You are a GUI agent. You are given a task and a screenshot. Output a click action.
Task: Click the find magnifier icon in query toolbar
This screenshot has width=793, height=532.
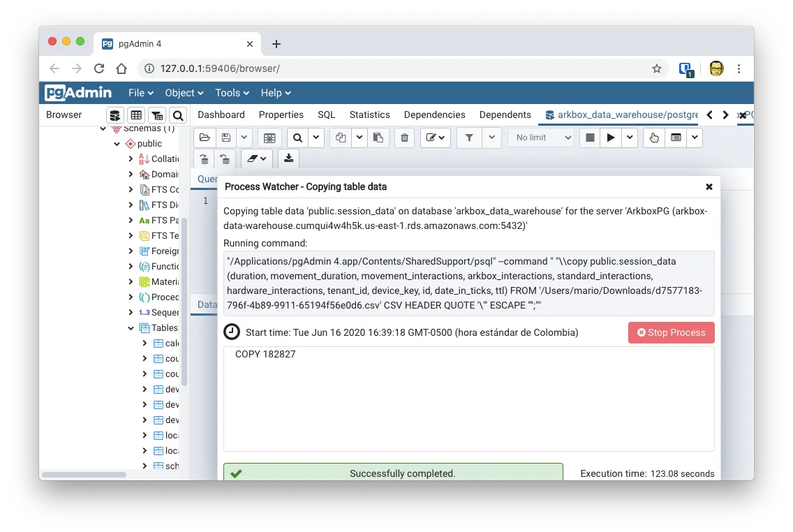click(x=298, y=138)
